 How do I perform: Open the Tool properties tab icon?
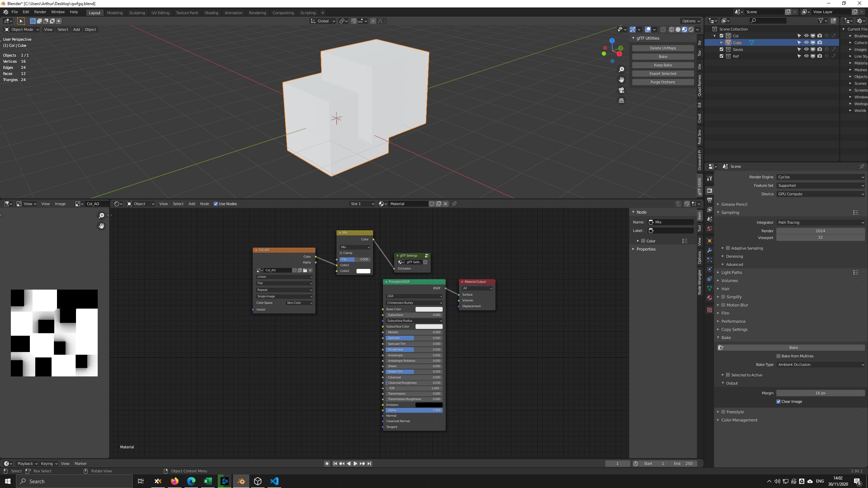point(709,178)
